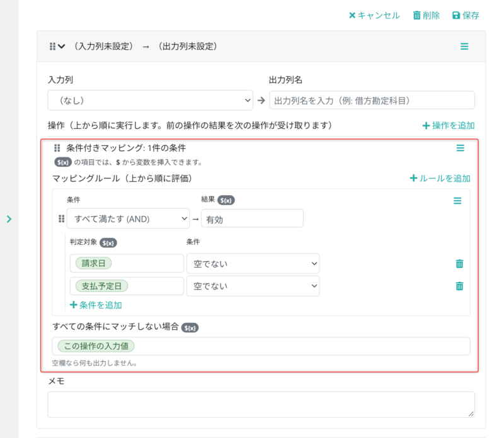Click the この操作の入力値 tag

[x=96, y=346]
